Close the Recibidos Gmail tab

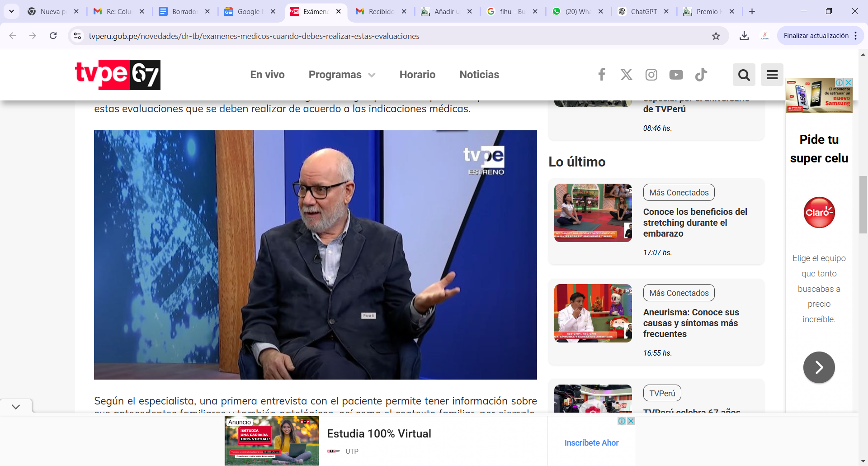pos(404,11)
